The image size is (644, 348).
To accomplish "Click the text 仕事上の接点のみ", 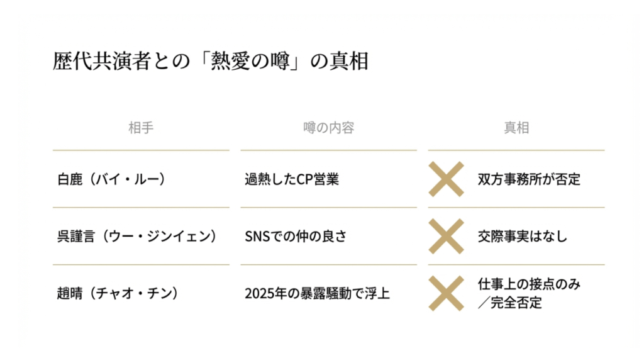I will point(529,284).
